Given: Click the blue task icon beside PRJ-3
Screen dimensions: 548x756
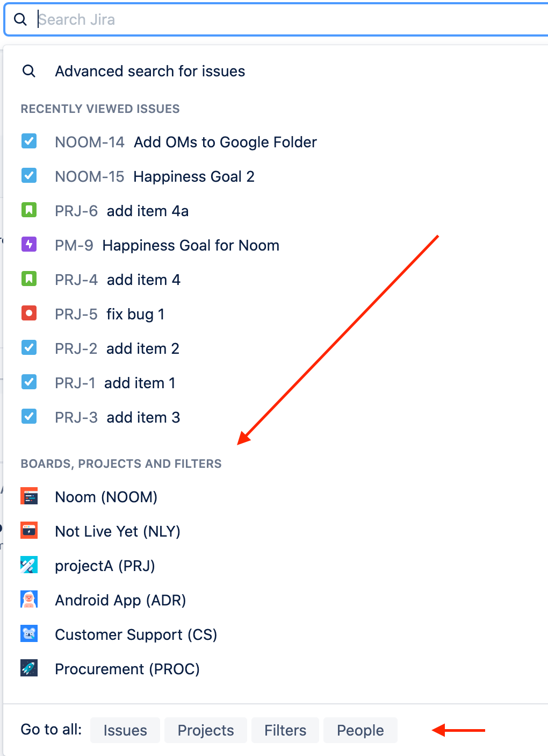Looking at the screenshot, I should coord(29,417).
